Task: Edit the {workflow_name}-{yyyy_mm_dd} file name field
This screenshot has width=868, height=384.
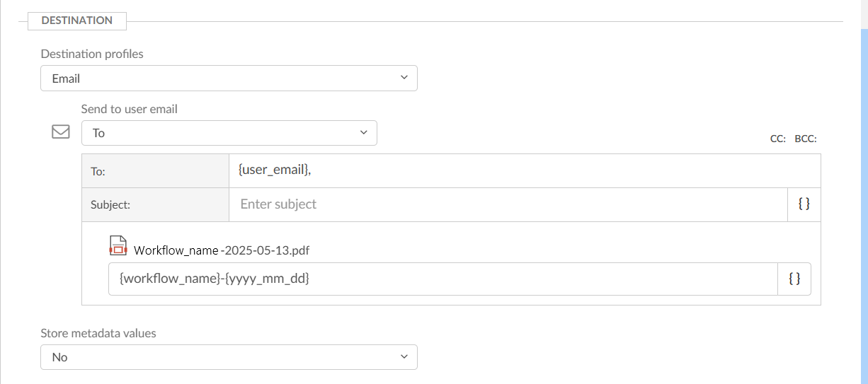Action: [x=442, y=279]
